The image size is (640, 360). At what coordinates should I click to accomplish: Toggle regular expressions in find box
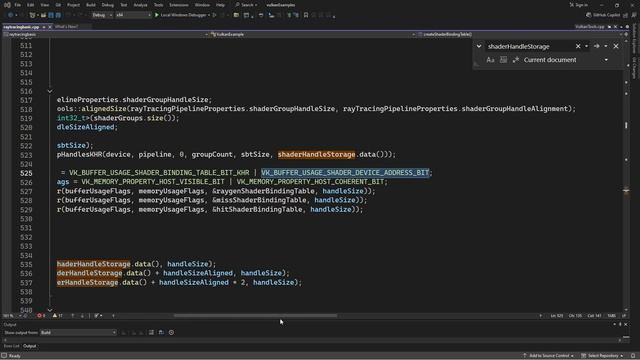click(x=516, y=60)
